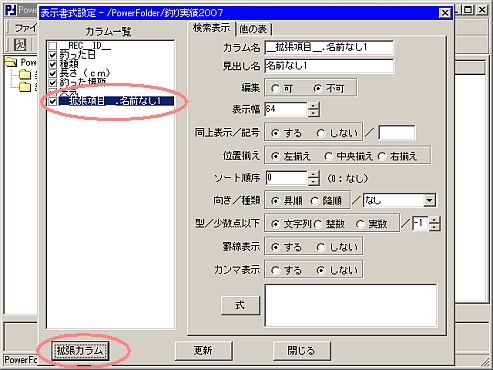Screen dimensions: 493x370
Task: Uncheck the 釣った日 column checkbox
Action: point(53,55)
